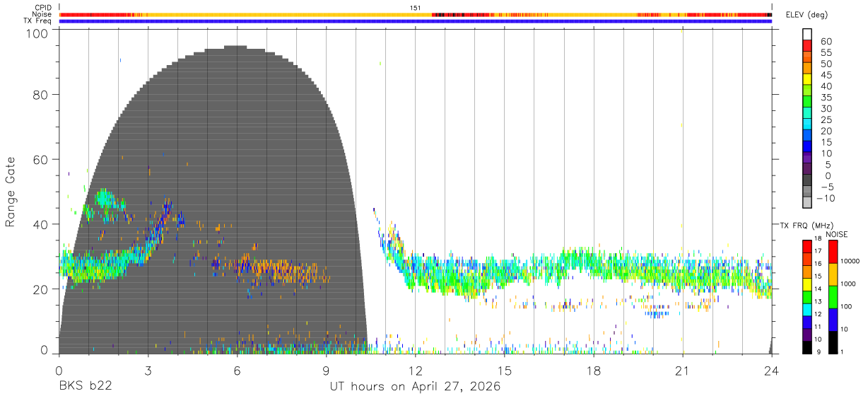This screenshot has width=868, height=401.
Task: Click the Range Gate axis title
Action: [11, 192]
